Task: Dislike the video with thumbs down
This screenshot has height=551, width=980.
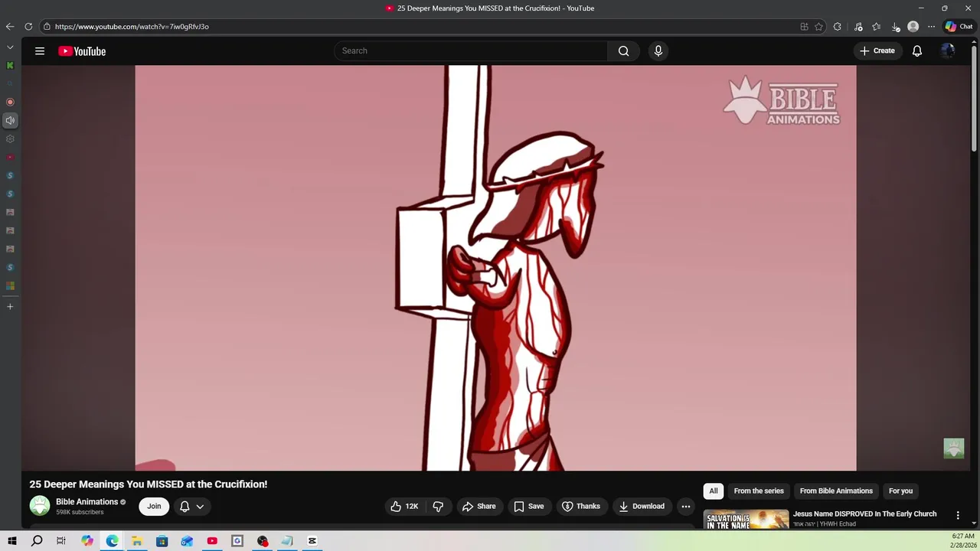Action: (438, 507)
